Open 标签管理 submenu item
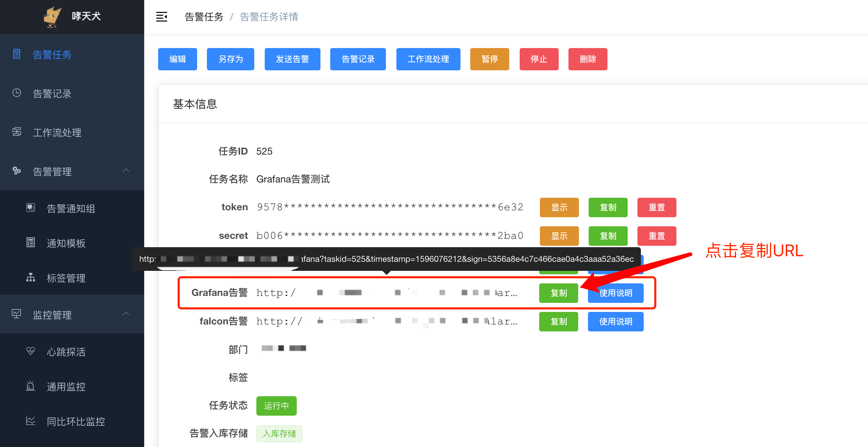Screen dimensions: 868x447 click(x=72, y=277)
